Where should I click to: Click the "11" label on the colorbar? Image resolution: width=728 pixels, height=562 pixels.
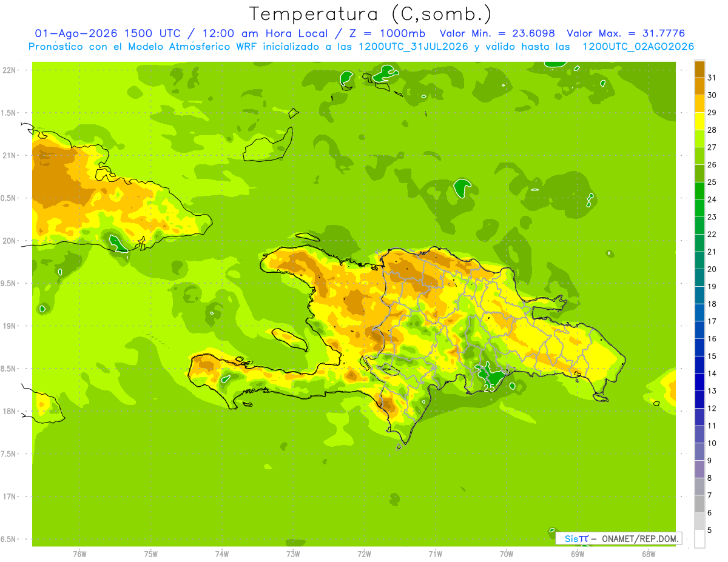click(712, 426)
